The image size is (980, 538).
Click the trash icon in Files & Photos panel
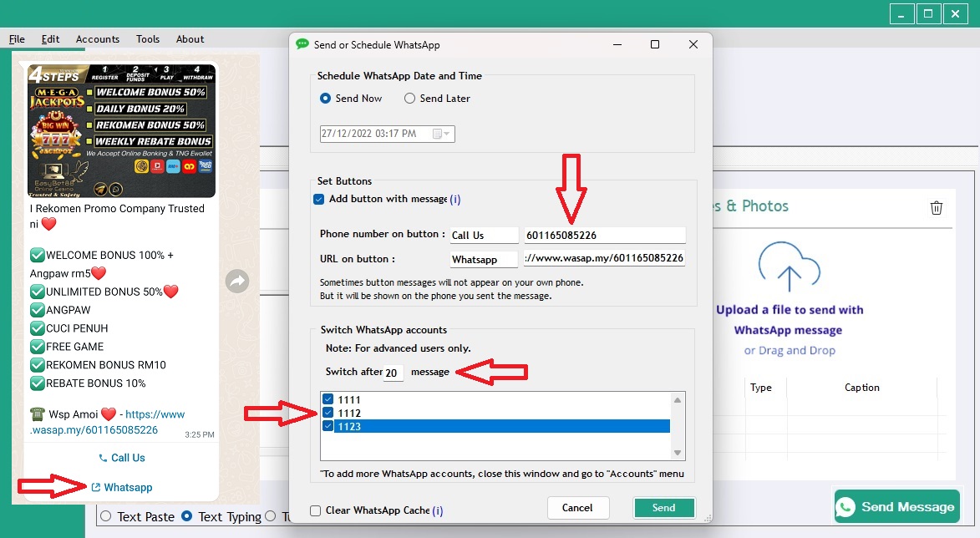coord(936,208)
